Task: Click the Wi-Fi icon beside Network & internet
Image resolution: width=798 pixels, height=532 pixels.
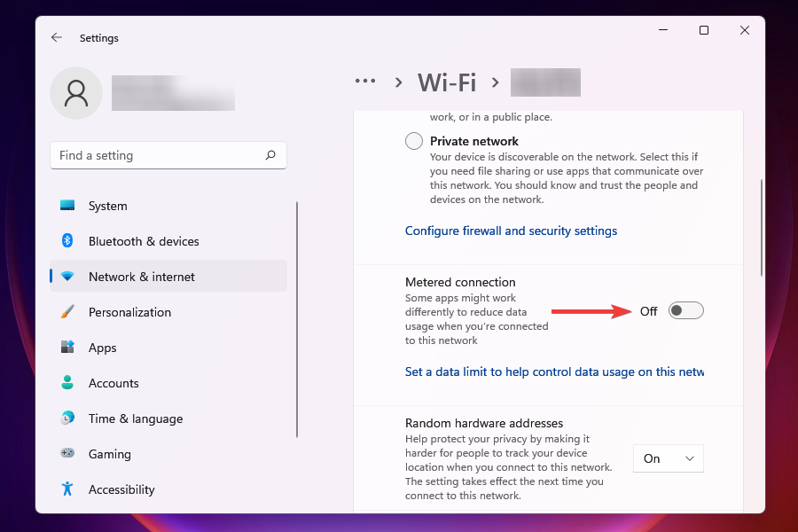Action: (67, 277)
